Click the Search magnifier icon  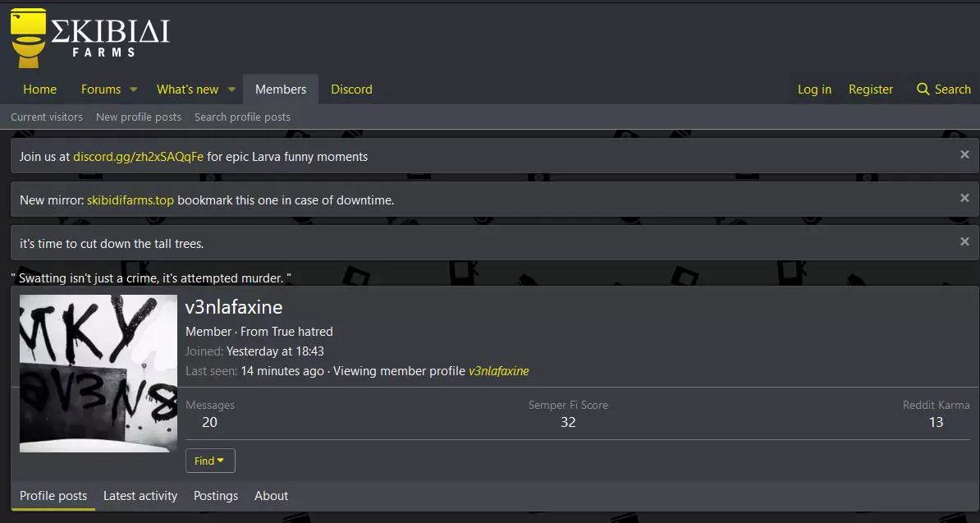pos(923,89)
